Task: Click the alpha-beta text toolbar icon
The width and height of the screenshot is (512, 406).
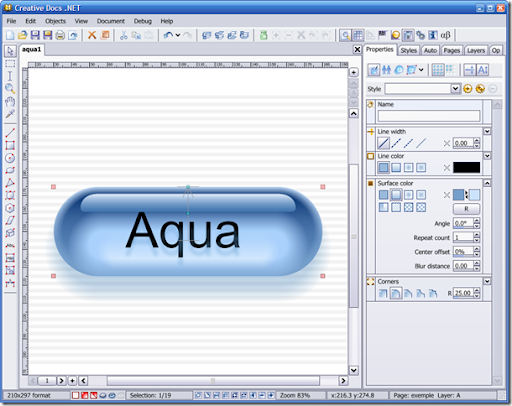Action: [x=445, y=35]
